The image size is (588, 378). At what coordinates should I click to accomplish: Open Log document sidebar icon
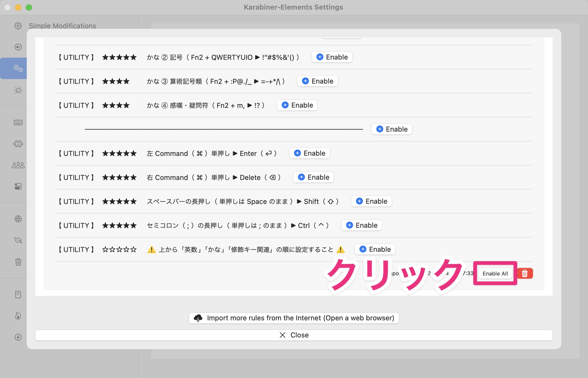pos(18,294)
